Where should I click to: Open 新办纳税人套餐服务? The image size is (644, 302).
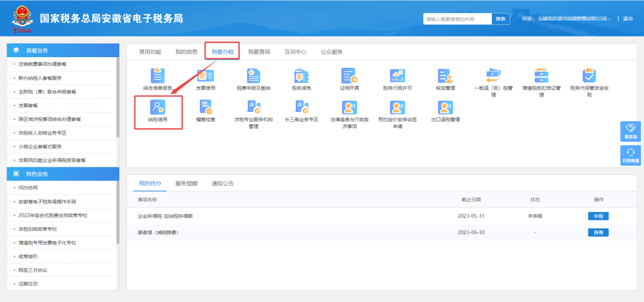tap(40, 78)
